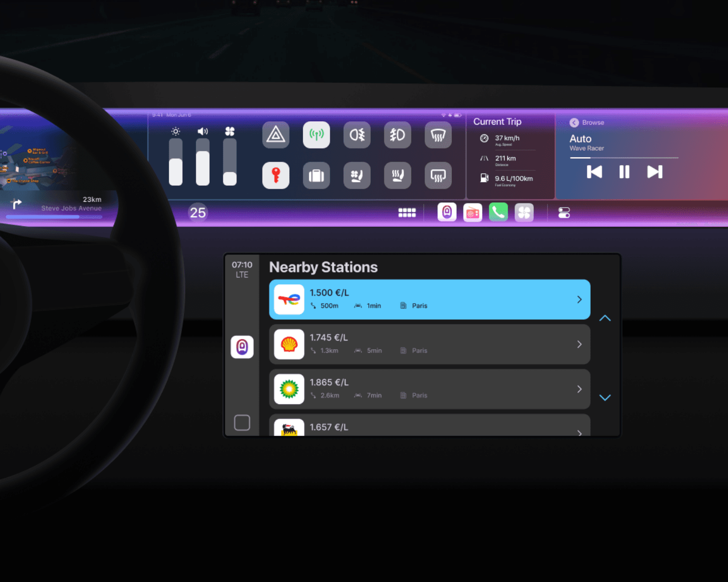Screen dimensions: 728x582
Task: Adjust the fan speed slider
Action: pos(230,162)
